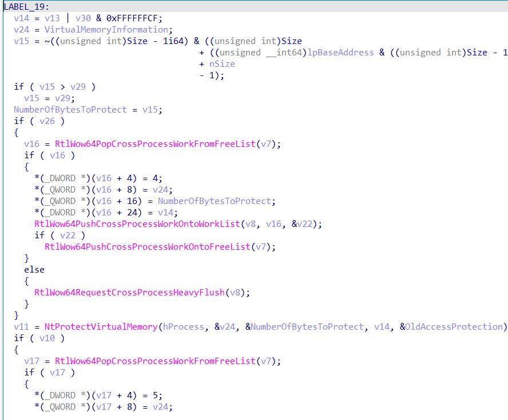Click the NtProtectVirtualMemory function call
Viewport: 508px width, 420px height.
[101, 326]
